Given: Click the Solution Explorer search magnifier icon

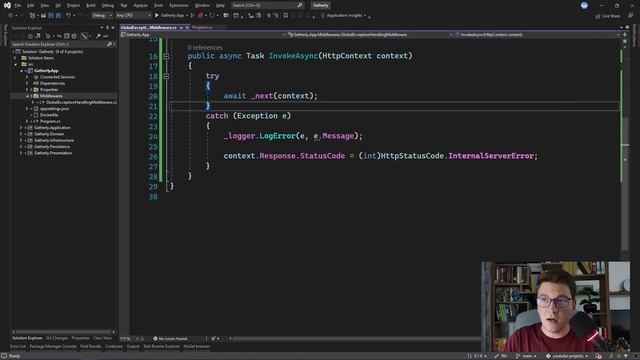Looking at the screenshot, I should click(109, 44).
